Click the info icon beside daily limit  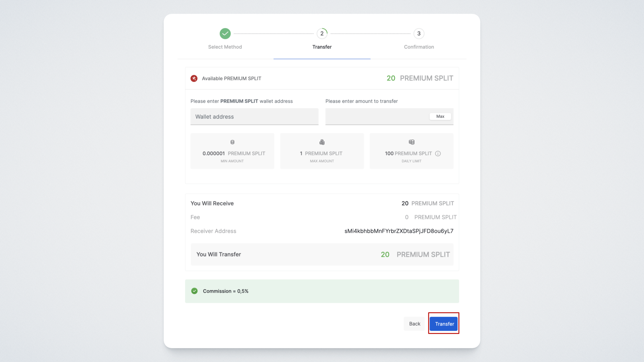click(438, 154)
